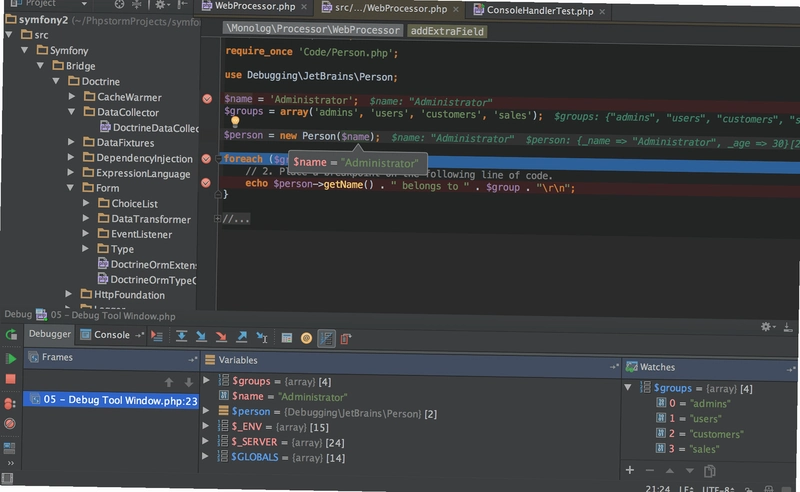Click the addExtraField breadcrumb

(446, 31)
